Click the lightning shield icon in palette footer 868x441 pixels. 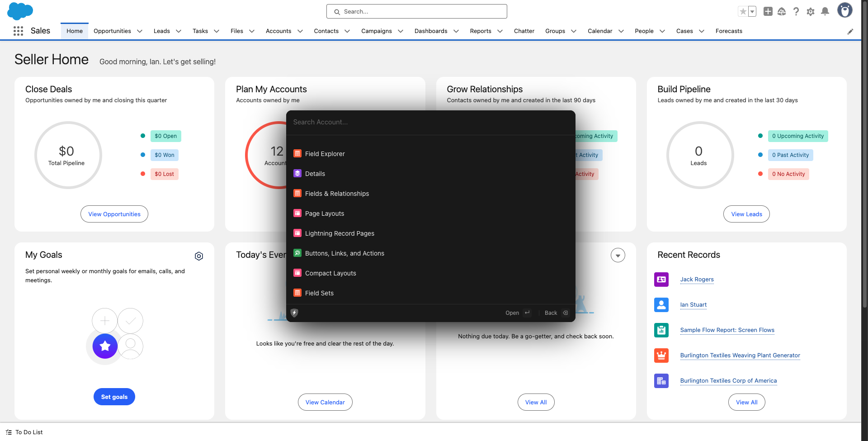(294, 313)
